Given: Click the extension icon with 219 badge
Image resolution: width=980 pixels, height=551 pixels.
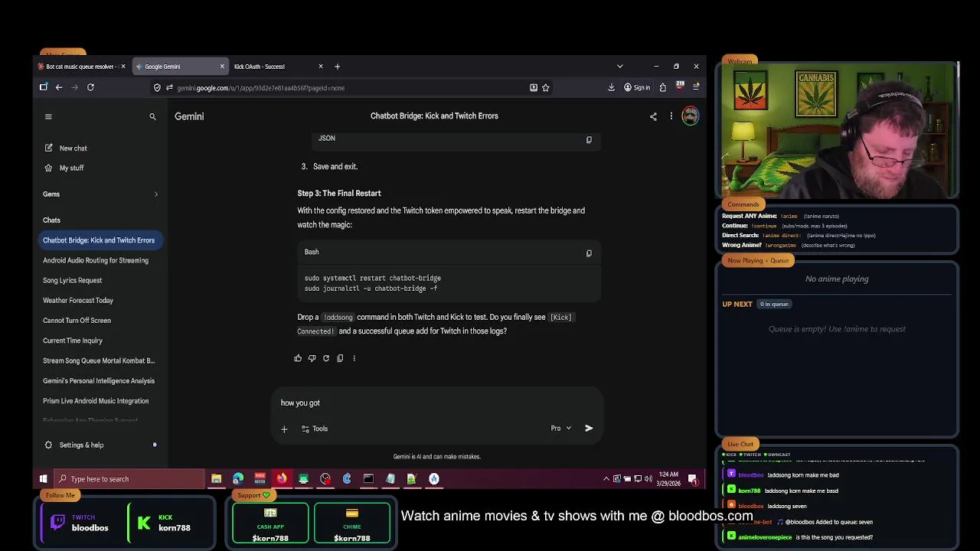Looking at the screenshot, I should (x=679, y=86).
